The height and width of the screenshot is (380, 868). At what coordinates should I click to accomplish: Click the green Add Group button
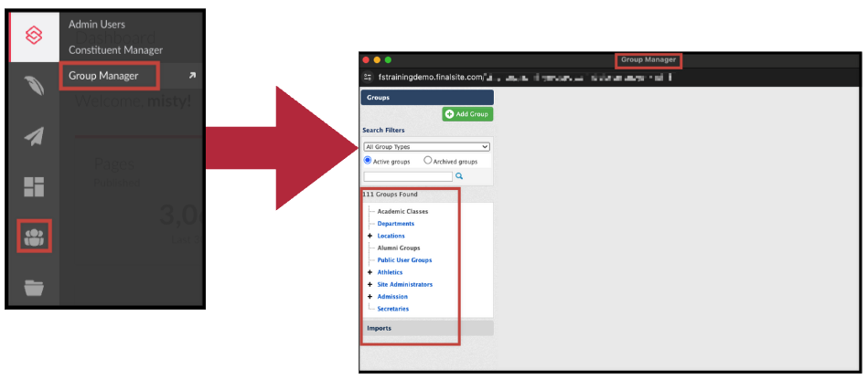(467, 114)
